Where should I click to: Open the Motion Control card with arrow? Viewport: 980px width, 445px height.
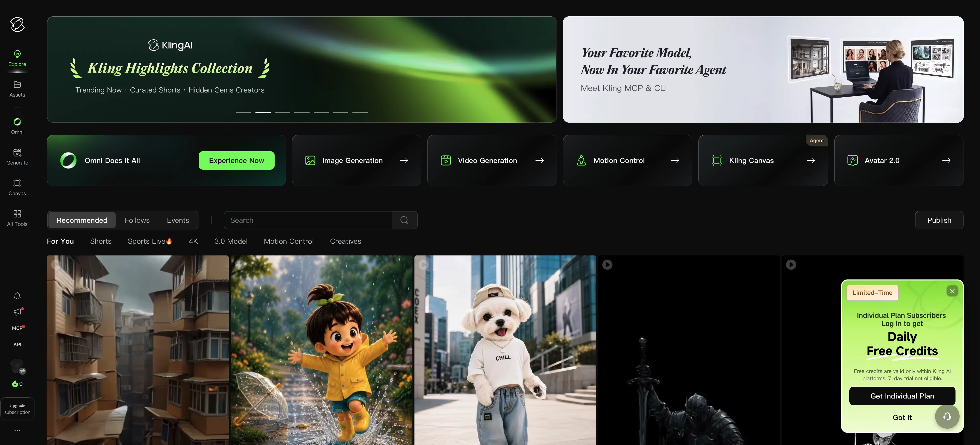tap(627, 160)
